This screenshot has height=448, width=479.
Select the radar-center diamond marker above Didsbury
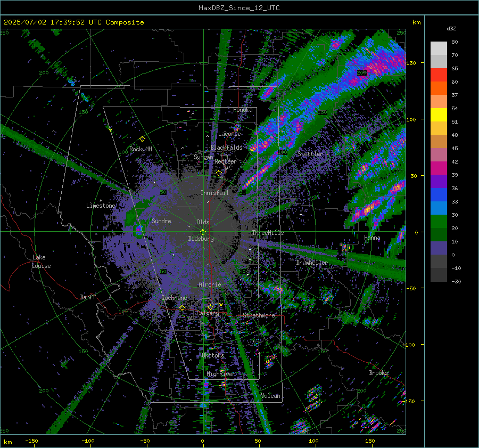203,232
